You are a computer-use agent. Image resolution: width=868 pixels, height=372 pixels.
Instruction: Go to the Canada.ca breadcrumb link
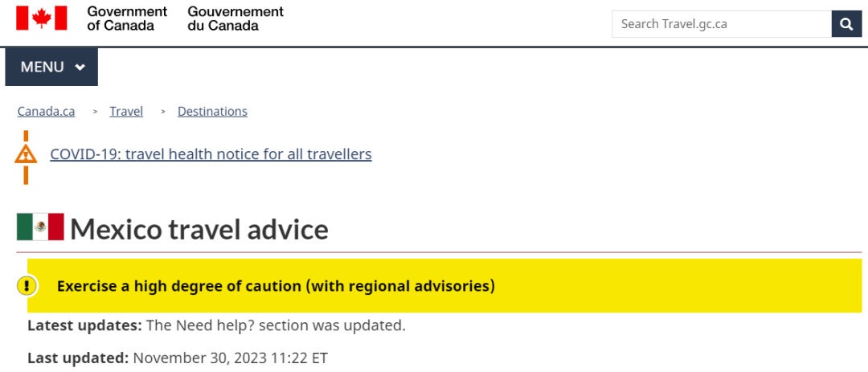coord(46,111)
